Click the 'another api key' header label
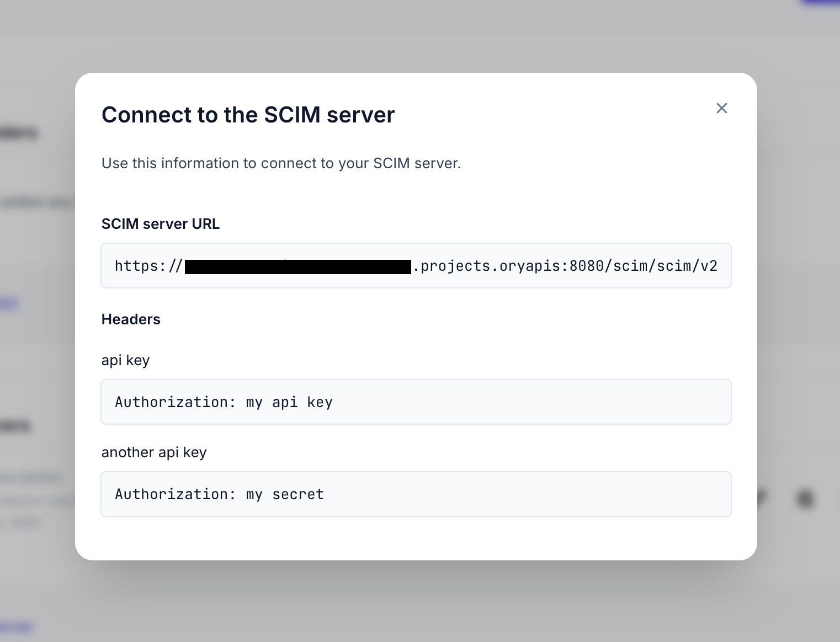Screen dimensions: 840x642 click(x=154, y=452)
